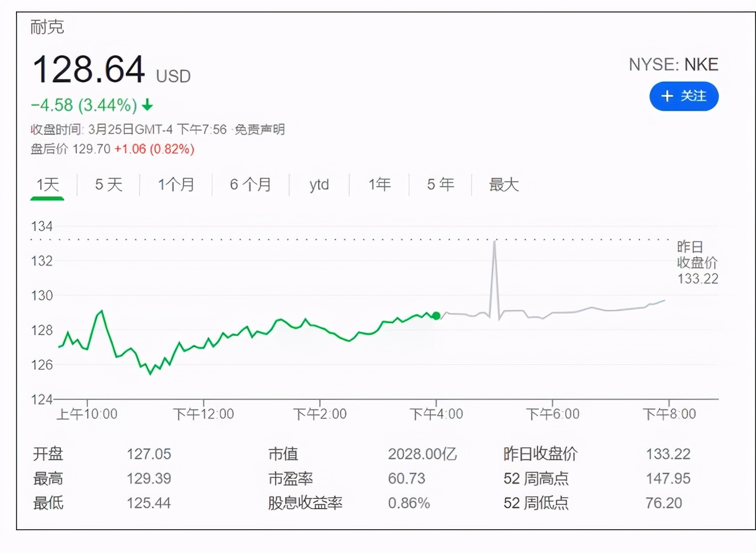Viewport: 756px width, 553px height.
Task: Click the NYSE: NKE ticker label
Action: (x=674, y=64)
